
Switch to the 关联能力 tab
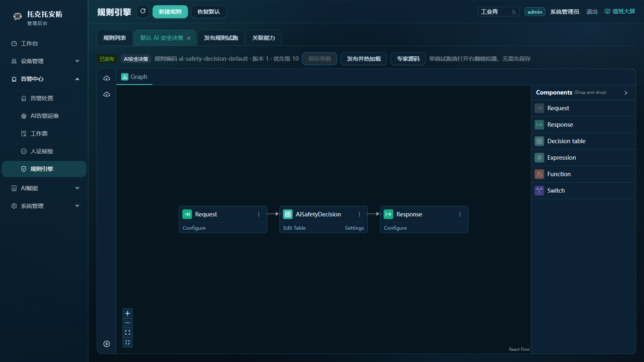point(264,38)
